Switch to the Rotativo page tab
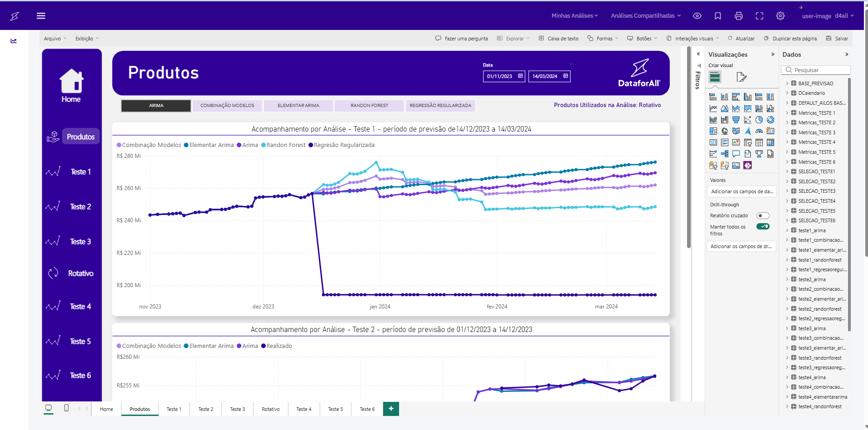The height and width of the screenshot is (430, 868). [x=271, y=409]
